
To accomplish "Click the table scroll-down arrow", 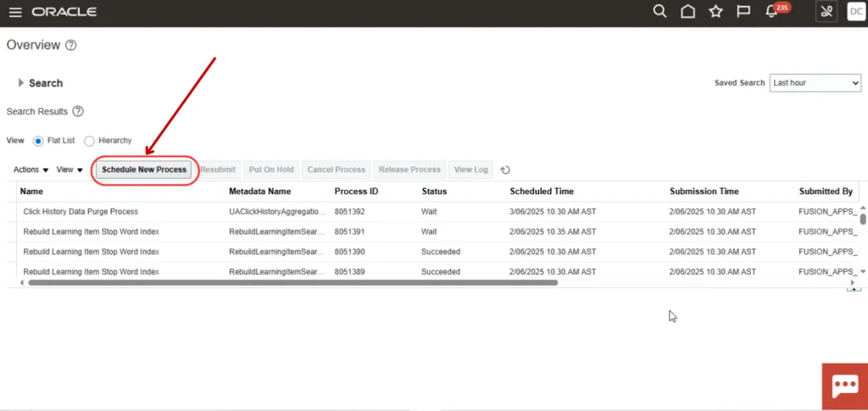I will point(862,272).
